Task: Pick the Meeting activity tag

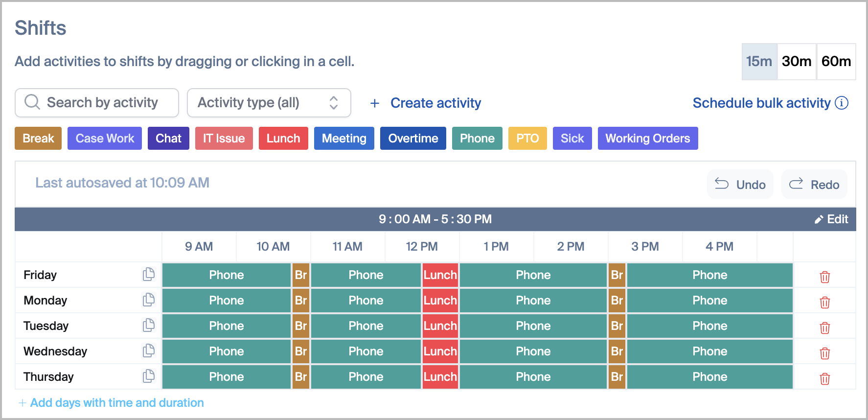Action: pos(344,139)
